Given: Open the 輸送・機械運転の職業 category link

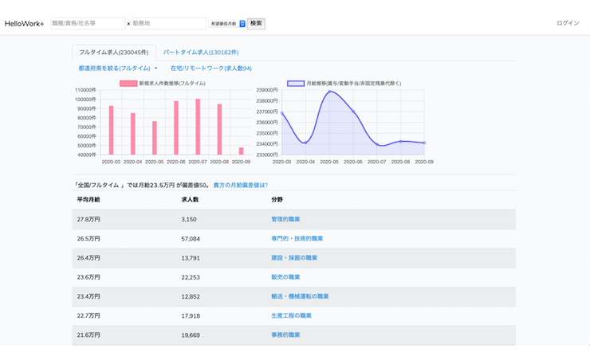Looking at the screenshot, I should click(300, 296).
